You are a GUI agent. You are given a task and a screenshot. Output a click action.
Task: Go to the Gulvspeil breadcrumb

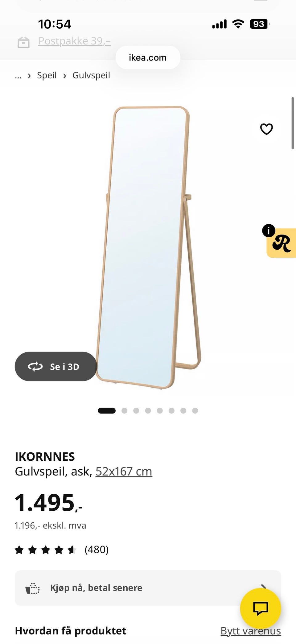[91, 75]
